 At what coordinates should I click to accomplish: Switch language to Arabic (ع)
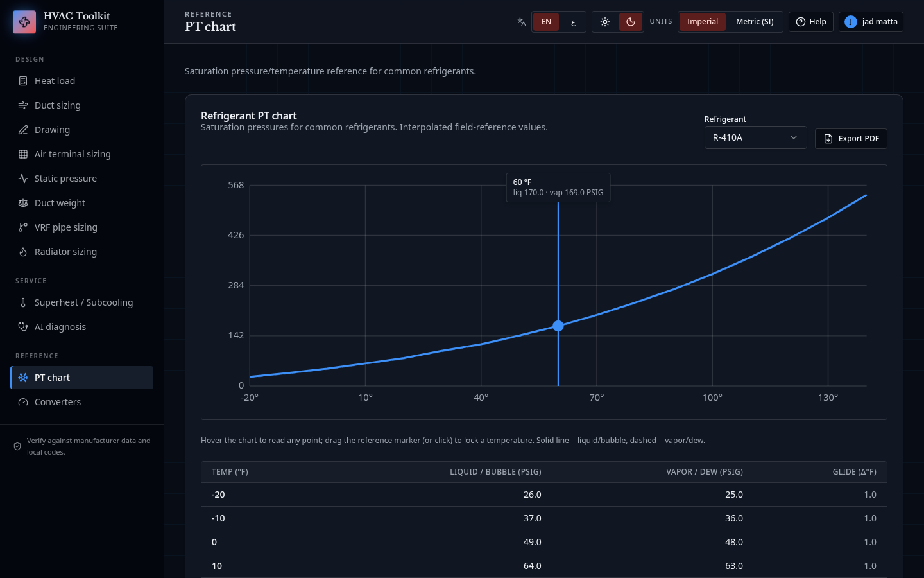click(x=573, y=22)
